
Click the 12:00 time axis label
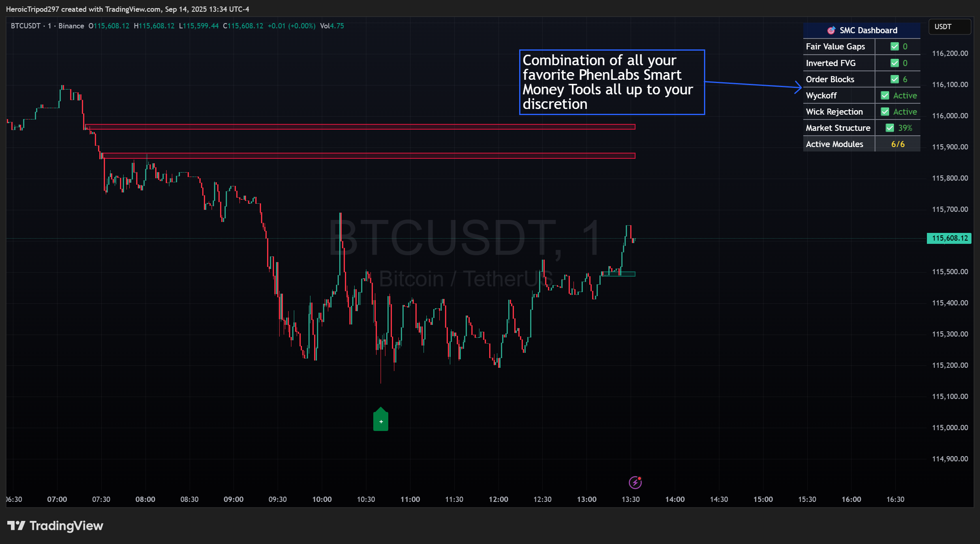coord(499,499)
